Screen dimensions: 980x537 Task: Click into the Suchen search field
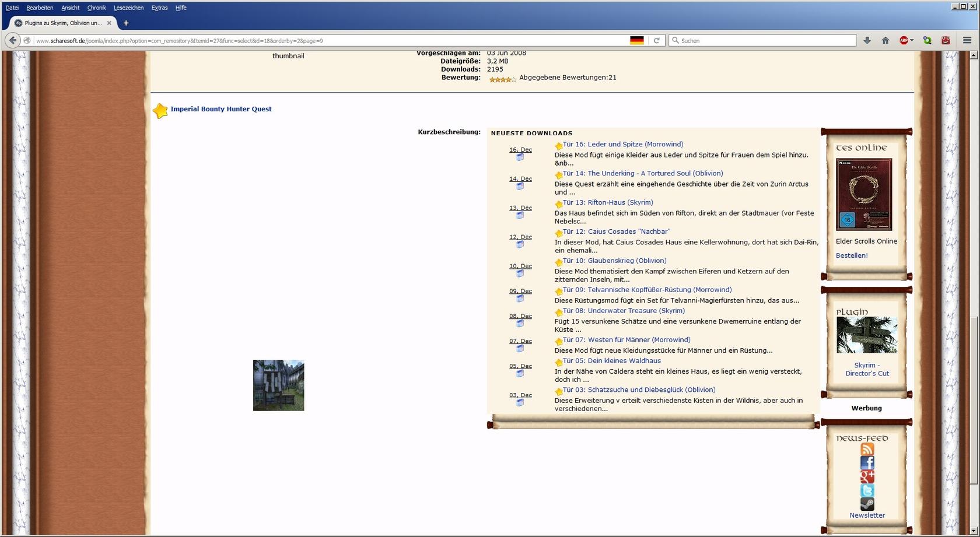pyautogui.click(x=765, y=40)
